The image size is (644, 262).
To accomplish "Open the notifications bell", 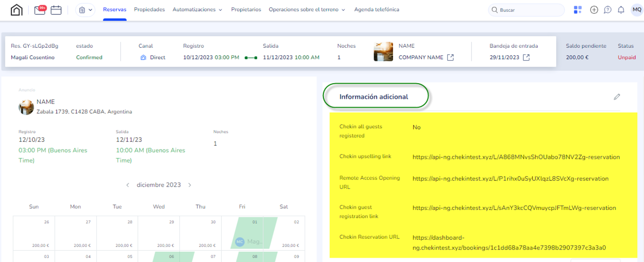I will tap(621, 10).
